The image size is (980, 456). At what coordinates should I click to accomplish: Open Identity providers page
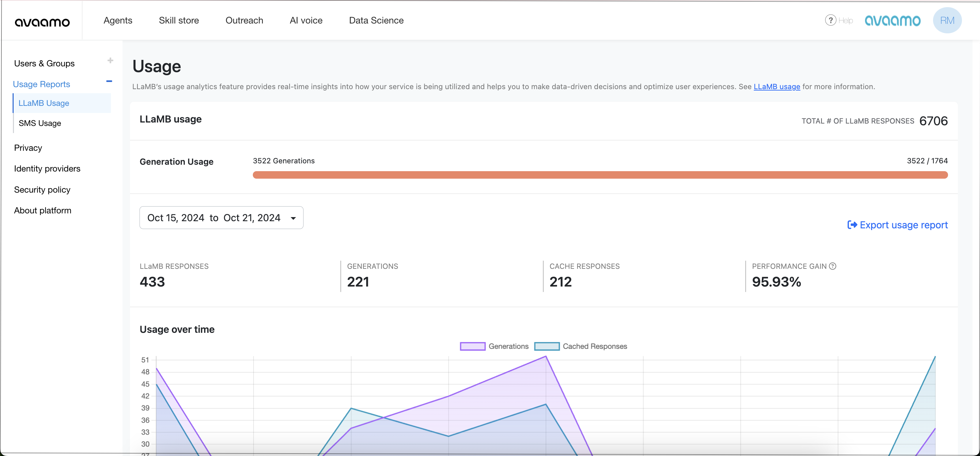click(x=47, y=168)
